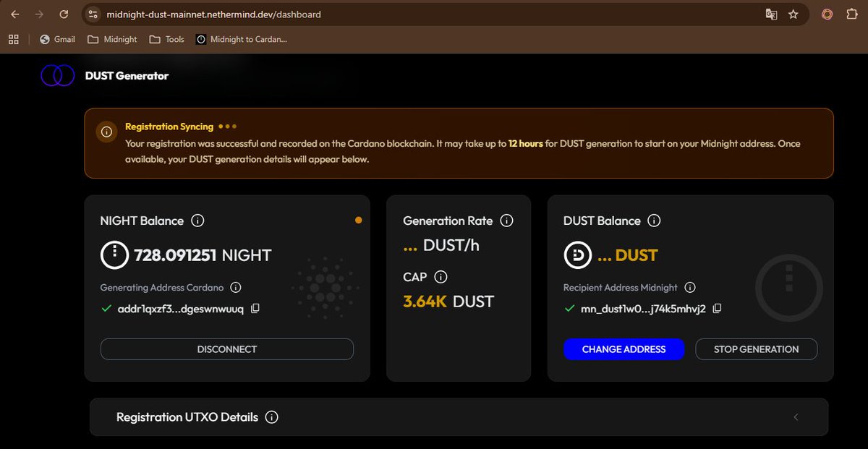Show CAP info tooltip
Viewport: 868px width, 449px height.
click(441, 277)
